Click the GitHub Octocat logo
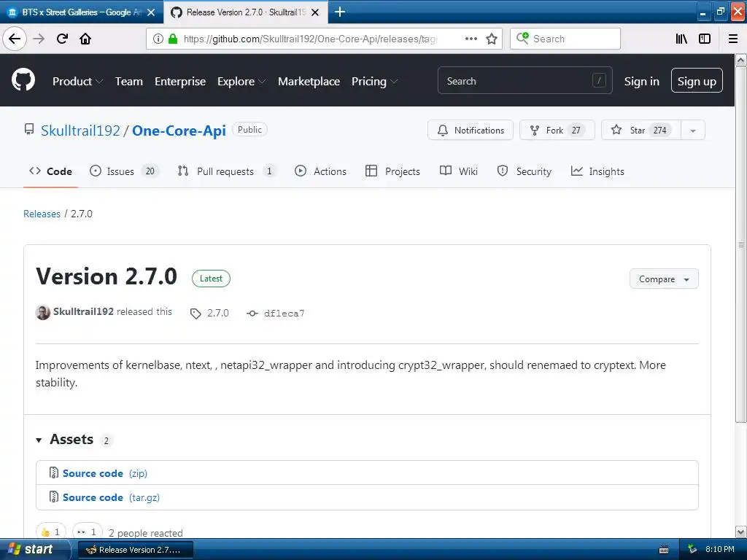This screenshot has width=747, height=560. tap(23, 79)
